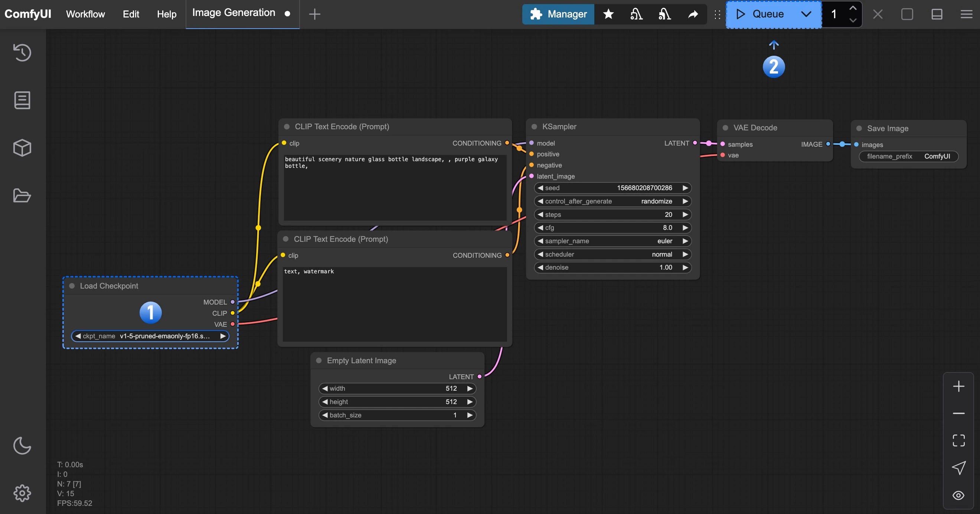Click the Manager button
This screenshot has height=514, width=980.
pos(558,14)
